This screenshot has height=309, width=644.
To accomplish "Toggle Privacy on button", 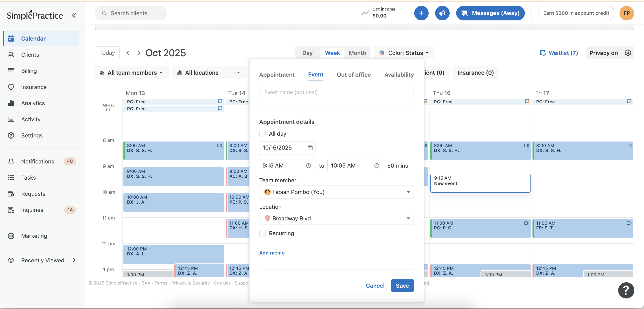I will click(603, 53).
